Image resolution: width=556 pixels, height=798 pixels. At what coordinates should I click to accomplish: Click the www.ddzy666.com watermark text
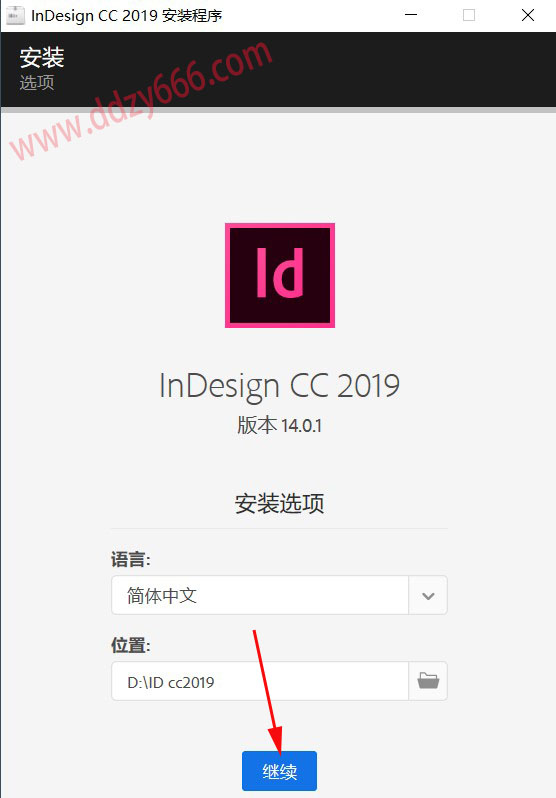[142, 99]
